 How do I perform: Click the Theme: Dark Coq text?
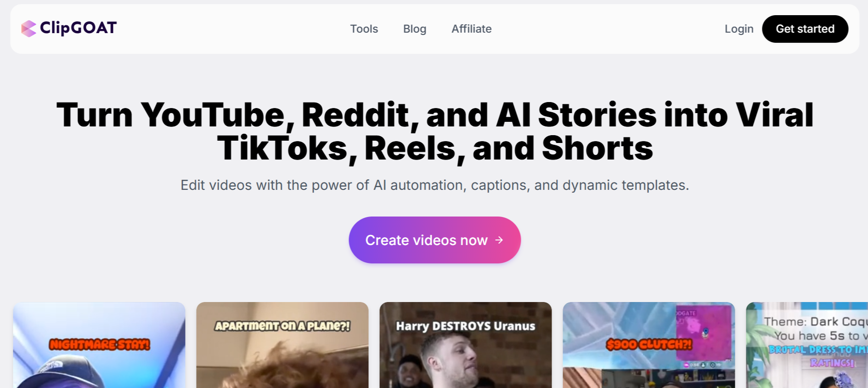pos(816,321)
